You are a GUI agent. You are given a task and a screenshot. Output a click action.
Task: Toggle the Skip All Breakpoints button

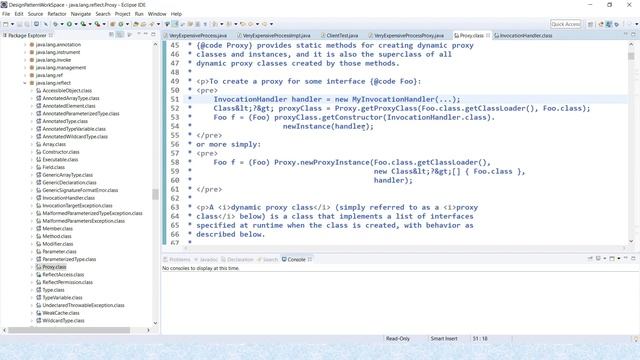pos(45,24)
